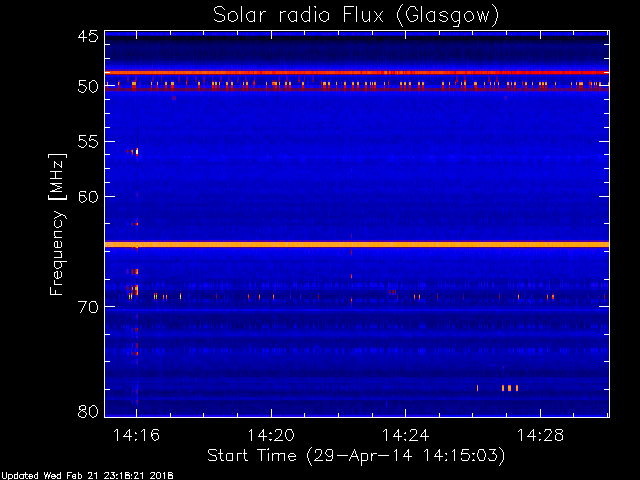640x480 pixels.
Task: Click the 14:20 time tick label
Action: click(x=271, y=435)
